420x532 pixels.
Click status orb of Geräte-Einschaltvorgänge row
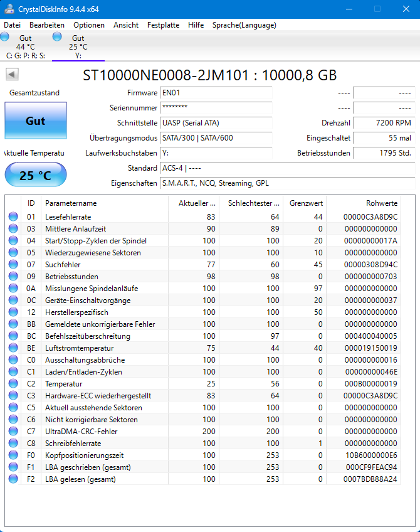[x=13, y=300]
